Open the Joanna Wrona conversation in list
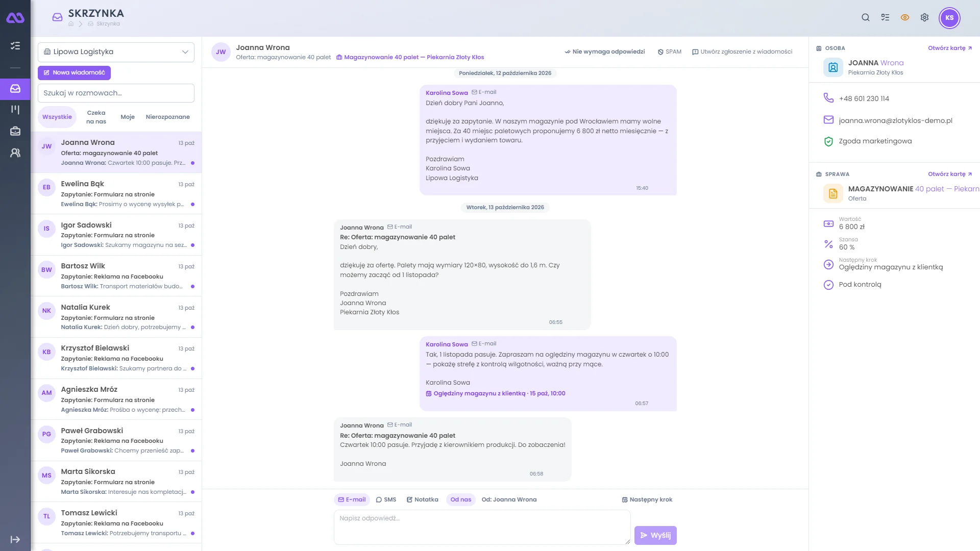Screen dimensions: 980x551 pyautogui.click(x=116, y=153)
